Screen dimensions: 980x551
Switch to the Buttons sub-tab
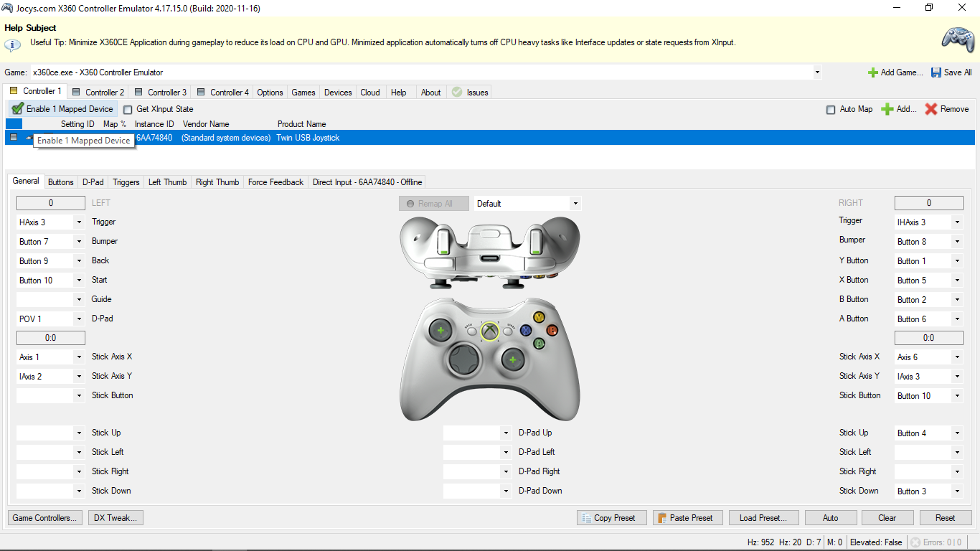pos(61,182)
